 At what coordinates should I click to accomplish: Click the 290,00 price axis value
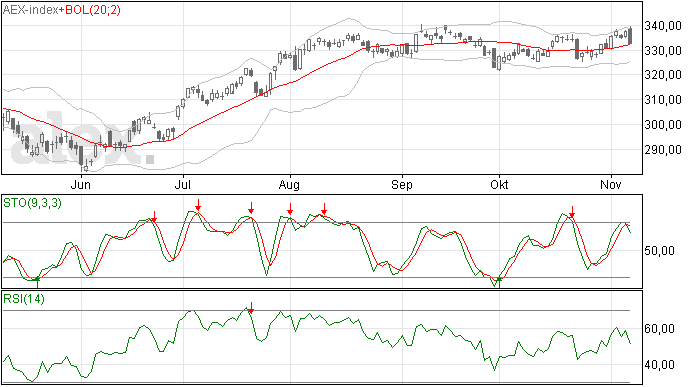point(663,150)
